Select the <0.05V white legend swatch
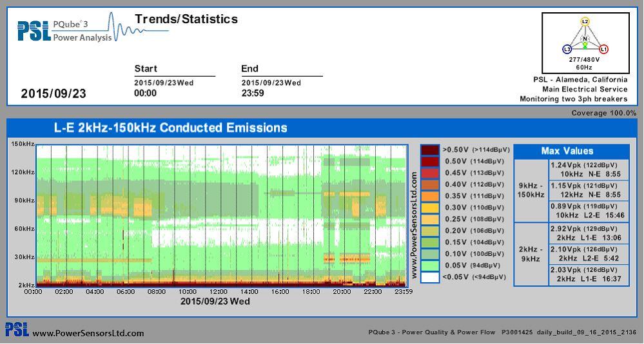The height and width of the screenshot is (344, 644). coord(430,276)
